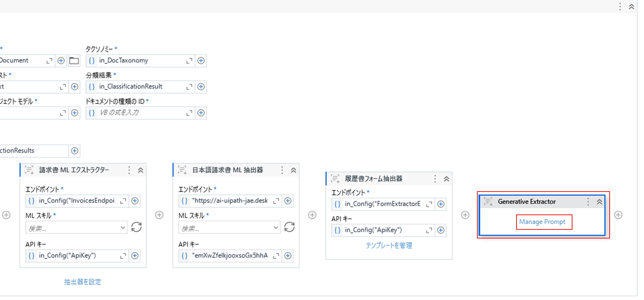Click the Manage Prompt link
The height and width of the screenshot is (300, 644).
[542, 222]
